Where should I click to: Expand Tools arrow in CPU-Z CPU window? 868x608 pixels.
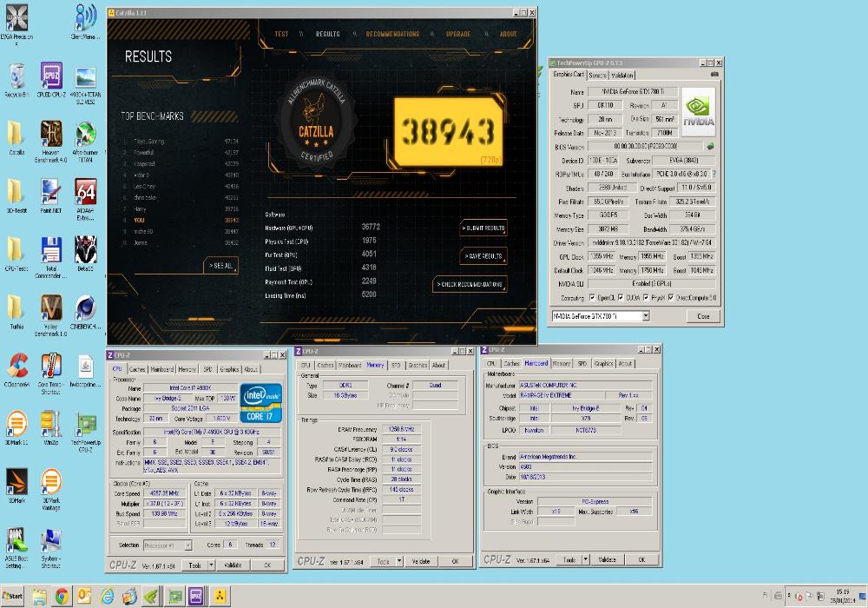click(x=211, y=565)
